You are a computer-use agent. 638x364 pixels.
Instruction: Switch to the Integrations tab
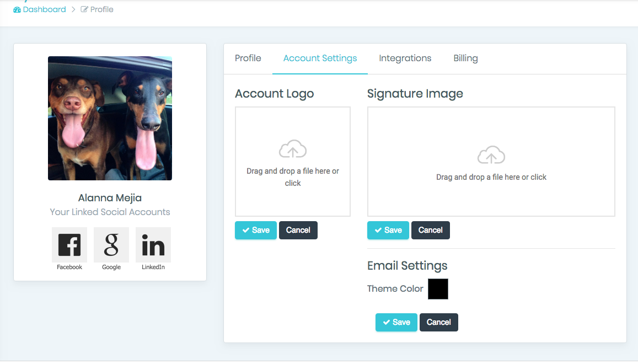click(x=405, y=58)
